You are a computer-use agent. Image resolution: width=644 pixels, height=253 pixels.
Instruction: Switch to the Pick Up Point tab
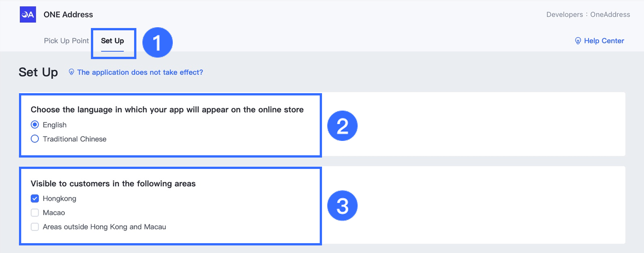66,41
